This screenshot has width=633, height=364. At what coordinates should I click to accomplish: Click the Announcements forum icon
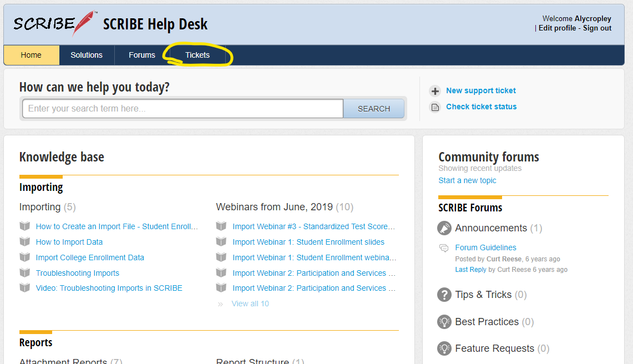click(444, 228)
